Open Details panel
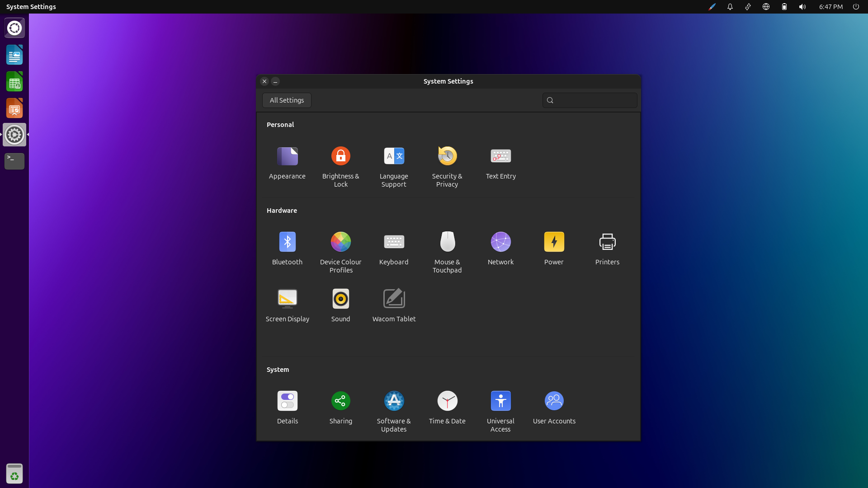The width and height of the screenshot is (868, 488). click(x=287, y=408)
